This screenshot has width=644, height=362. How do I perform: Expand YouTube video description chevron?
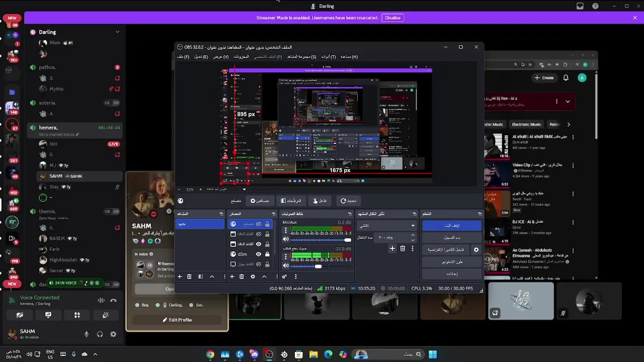pyautogui.click(x=568, y=101)
